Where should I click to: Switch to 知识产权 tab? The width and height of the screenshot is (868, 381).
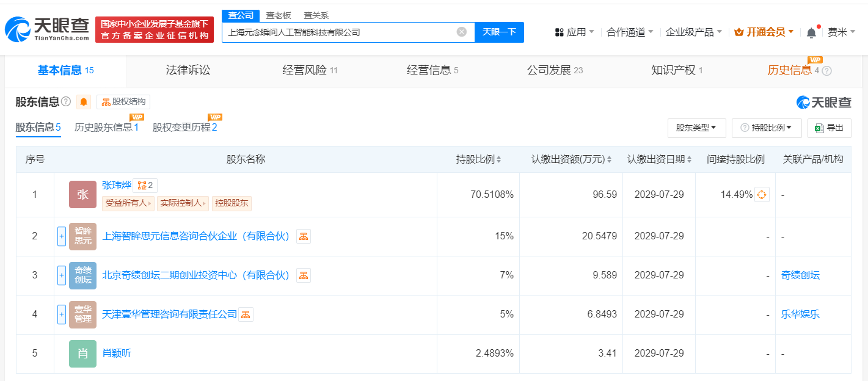coord(677,71)
